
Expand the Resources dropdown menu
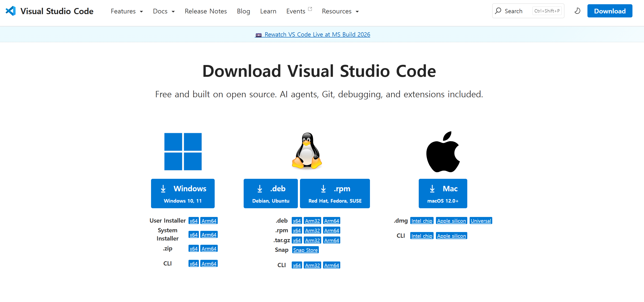click(340, 11)
